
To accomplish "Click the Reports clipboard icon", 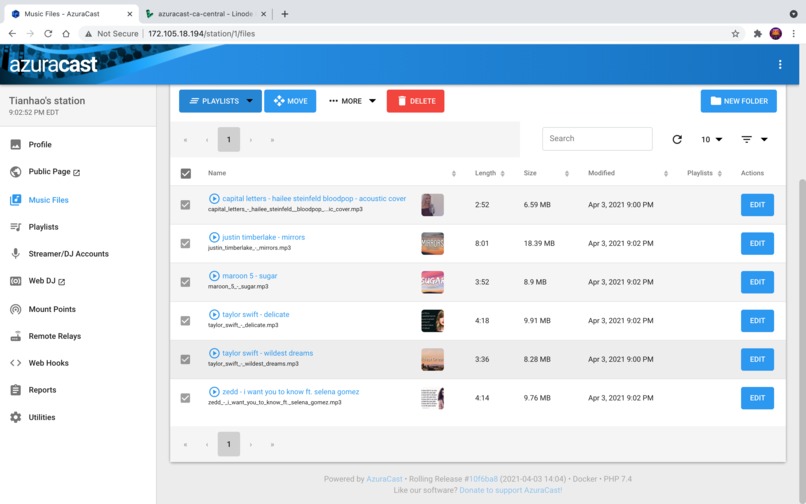I will tap(16, 390).
